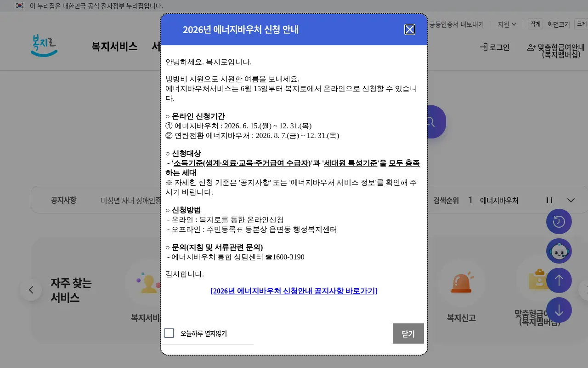Image resolution: width=588 pixels, height=368 pixels.
Task: Open the chatbot assistant icon
Action: pyautogui.click(x=559, y=251)
